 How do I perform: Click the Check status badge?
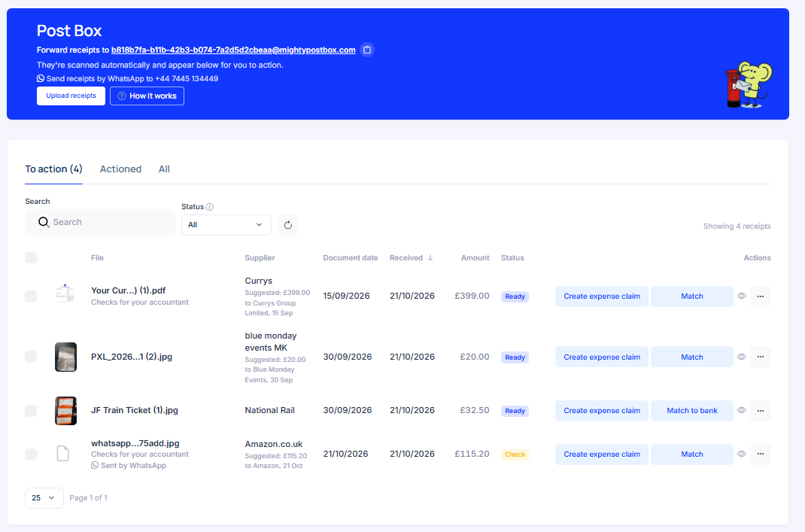[515, 454]
